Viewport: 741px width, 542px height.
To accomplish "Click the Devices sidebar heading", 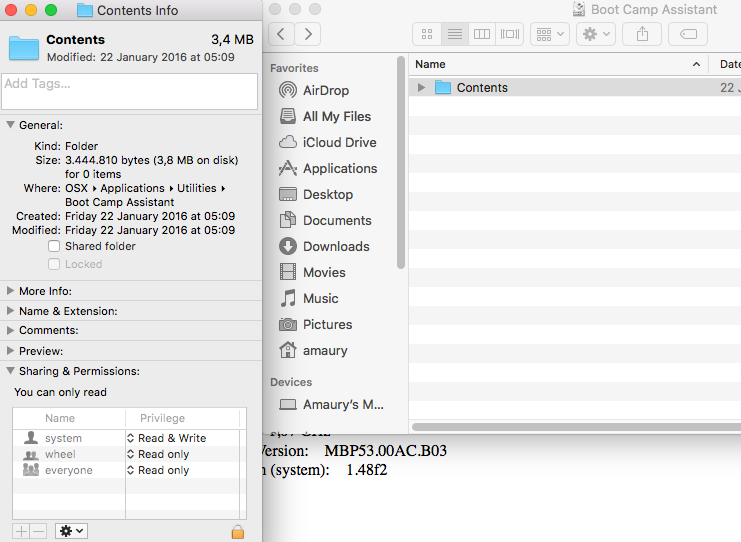I will (291, 382).
